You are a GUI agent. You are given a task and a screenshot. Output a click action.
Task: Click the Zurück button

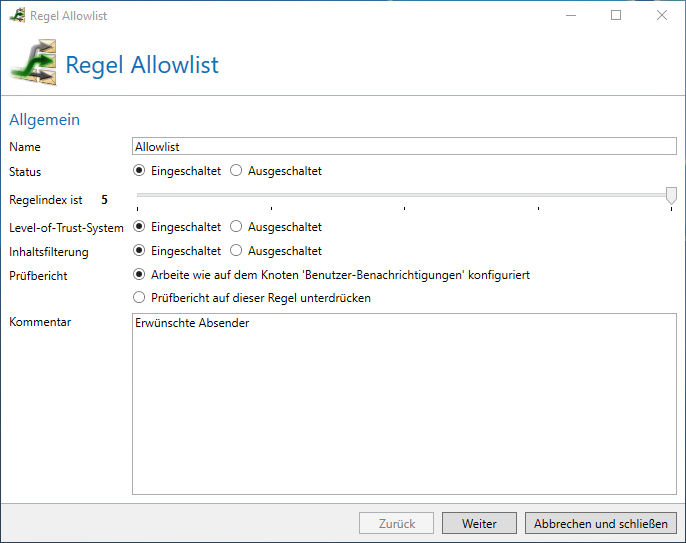[x=396, y=523]
